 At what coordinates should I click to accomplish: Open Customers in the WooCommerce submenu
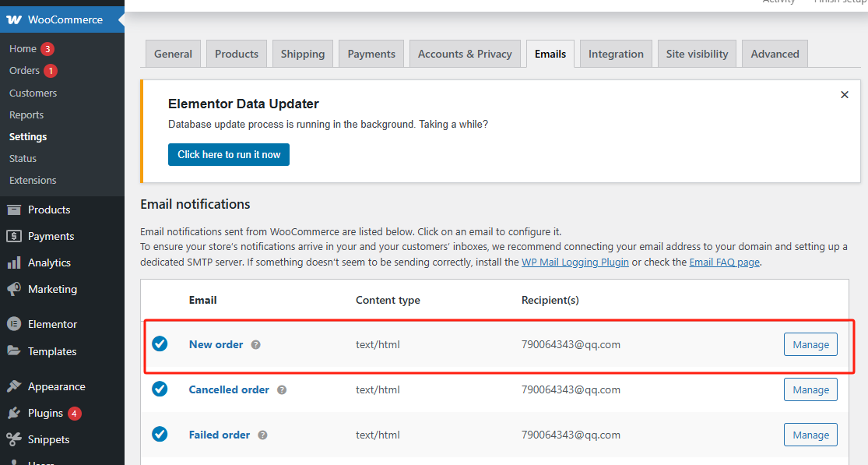tap(33, 93)
